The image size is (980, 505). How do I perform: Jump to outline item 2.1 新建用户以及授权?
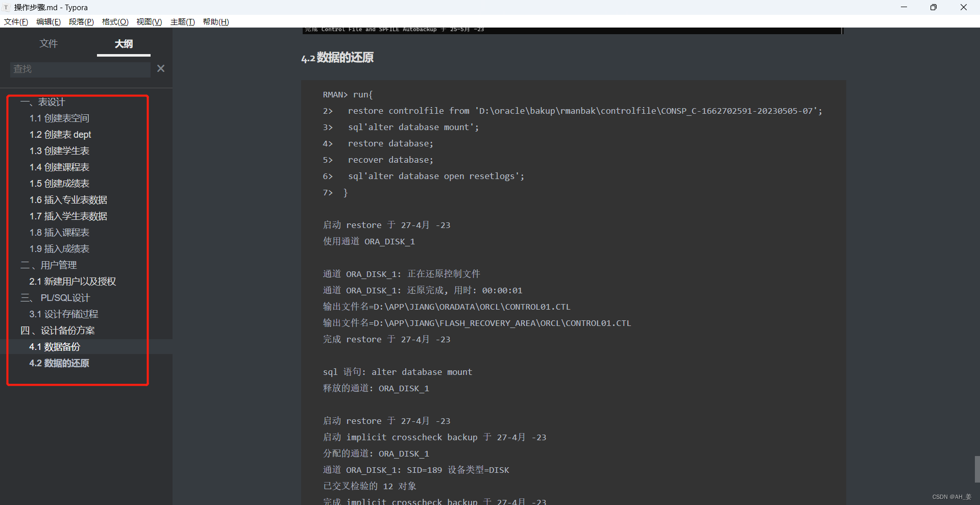click(72, 282)
